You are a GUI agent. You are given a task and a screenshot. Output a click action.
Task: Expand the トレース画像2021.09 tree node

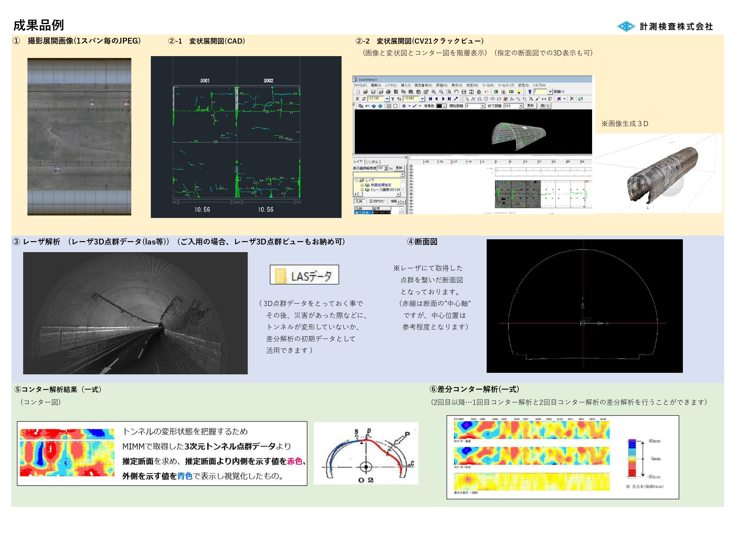click(362, 190)
